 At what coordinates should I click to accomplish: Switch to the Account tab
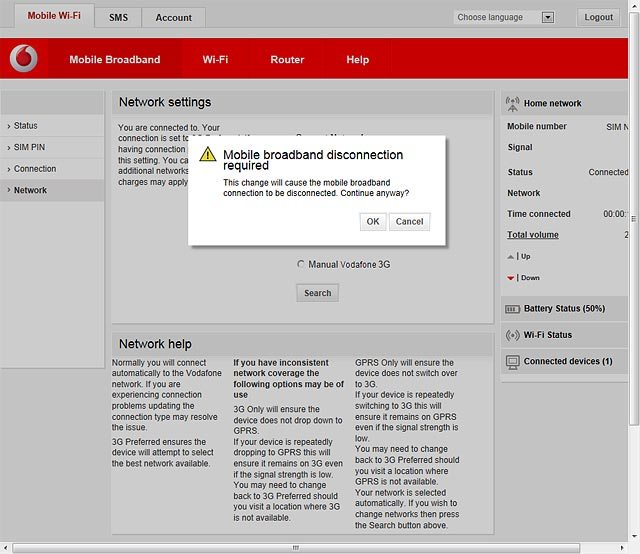click(x=173, y=18)
